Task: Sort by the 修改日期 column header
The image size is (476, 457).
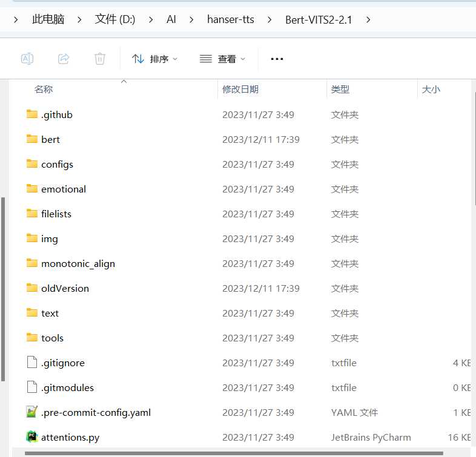Action: [240, 89]
